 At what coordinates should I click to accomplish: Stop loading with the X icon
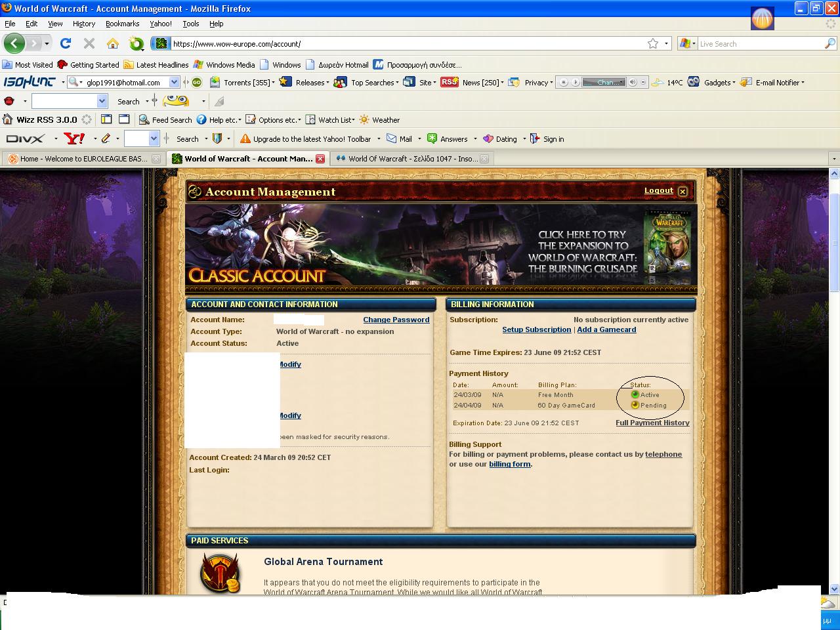coord(89,43)
